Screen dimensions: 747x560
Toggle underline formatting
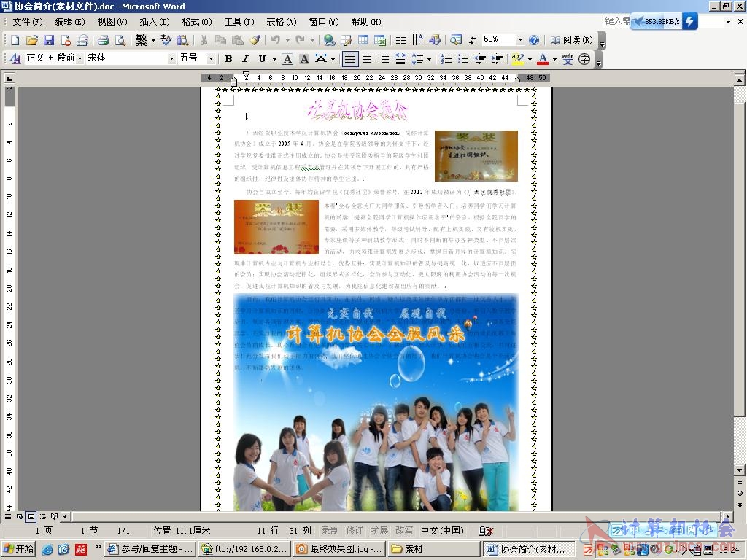[262, 58]
